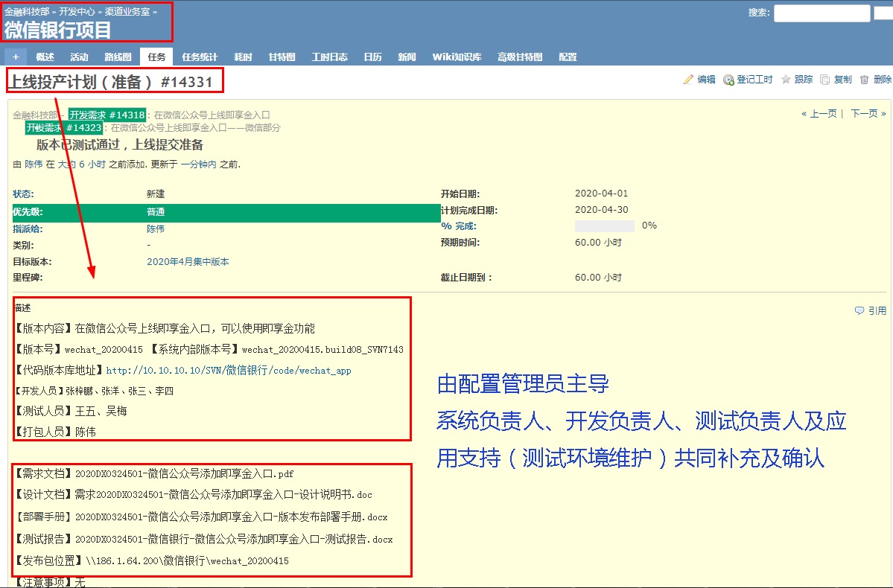Open the SVN code repository URL
The image size is (893, 588).
pos(229,371)
